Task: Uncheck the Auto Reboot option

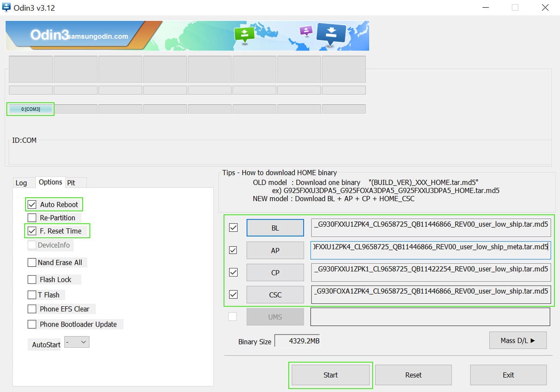Action: point(32,204)
